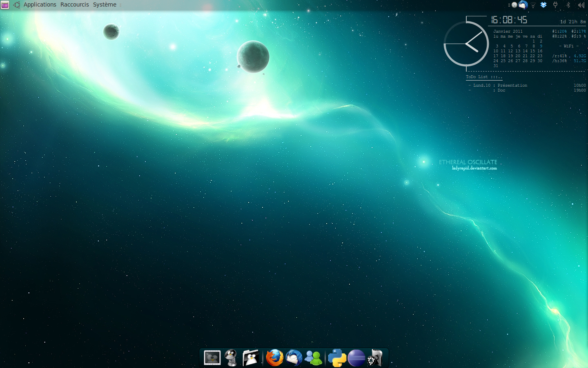Click the power plug battery indicator
The height and width of the screenshot is (368, 588).
tap(555, 5)
